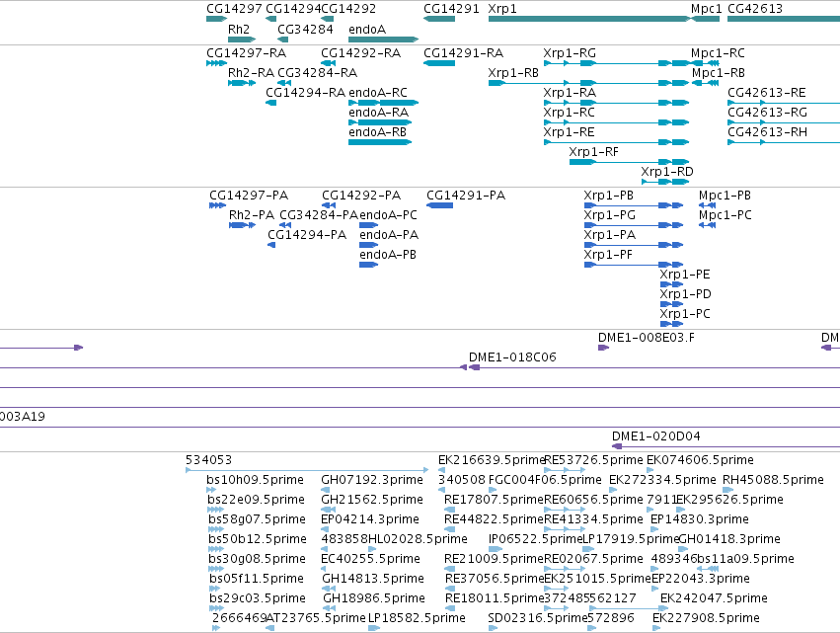Click the CG42613 gene label

pos(755,9)
